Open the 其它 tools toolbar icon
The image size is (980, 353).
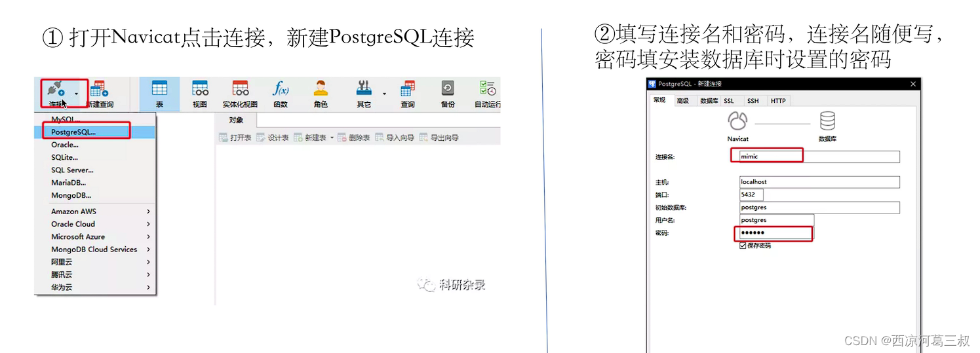(364, 88)
